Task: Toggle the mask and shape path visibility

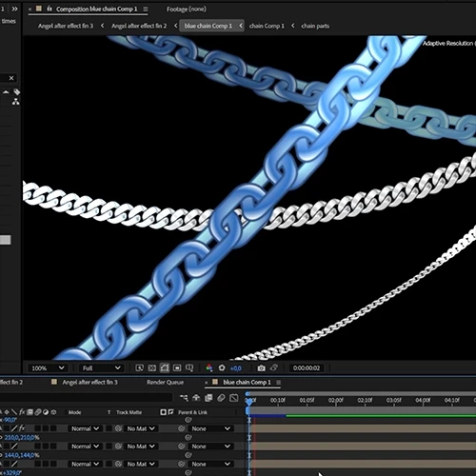Action: (165, 368)
